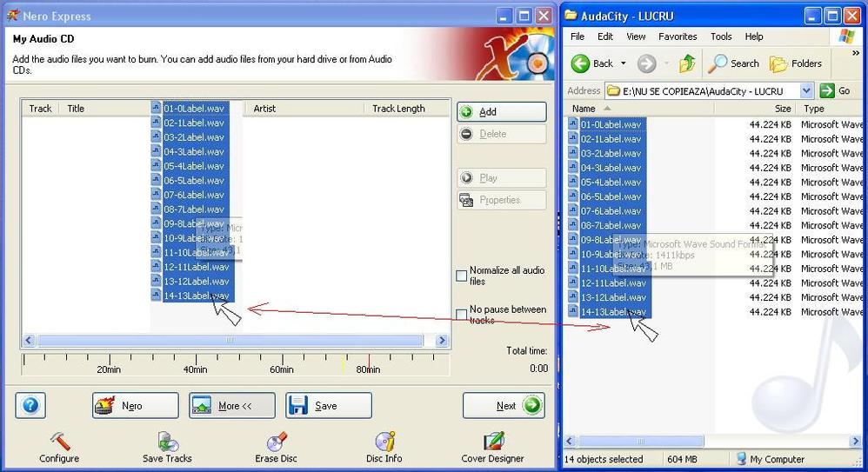This screenshot has height=472, width=868.
Task: Click the Go button next to address bar
Action: 835,90
